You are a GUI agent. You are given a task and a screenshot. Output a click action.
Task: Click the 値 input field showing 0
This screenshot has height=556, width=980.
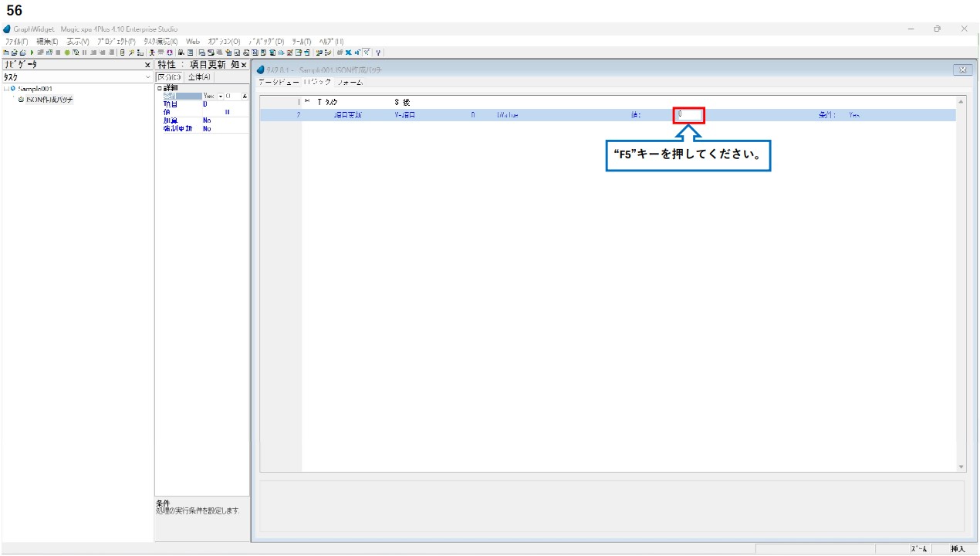pos(688,115)
